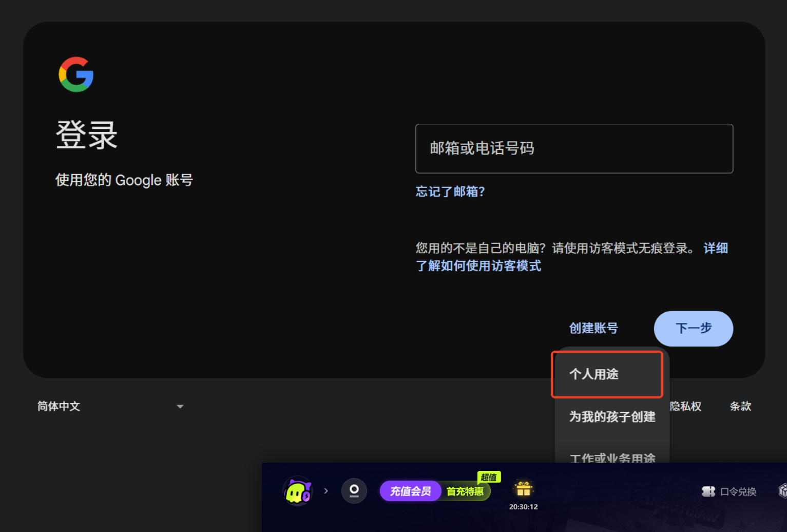Click the round account icon in overlay bar

click(x=354, y=491)
